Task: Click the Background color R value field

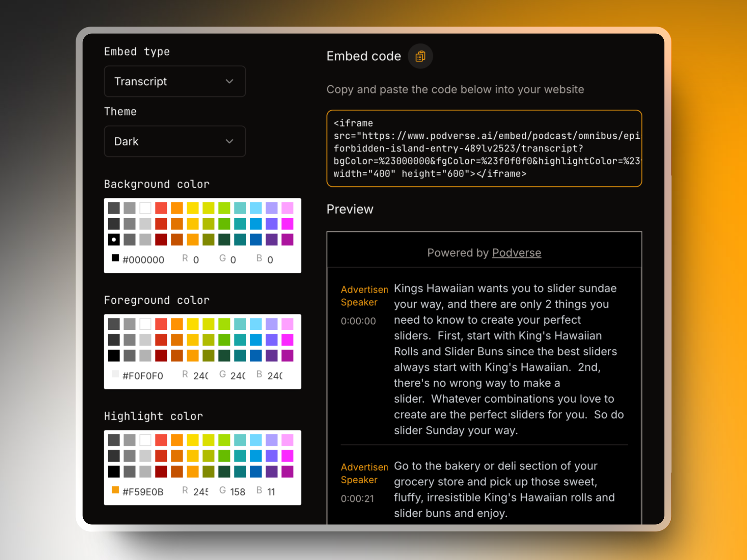Action: click(196, 260)
